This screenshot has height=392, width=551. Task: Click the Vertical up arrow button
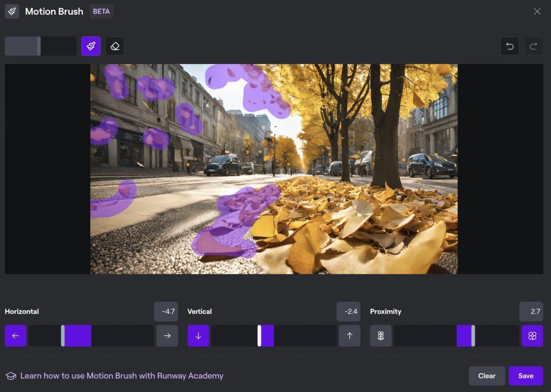(x=350, y=336)
